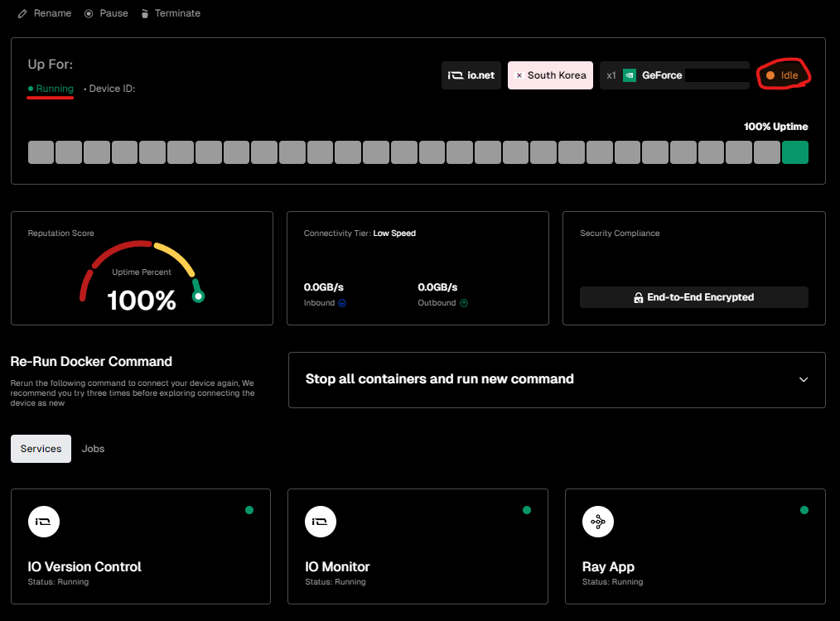Click the South Korea flag icon
840x621 pixels.
[x=519, y=75]
